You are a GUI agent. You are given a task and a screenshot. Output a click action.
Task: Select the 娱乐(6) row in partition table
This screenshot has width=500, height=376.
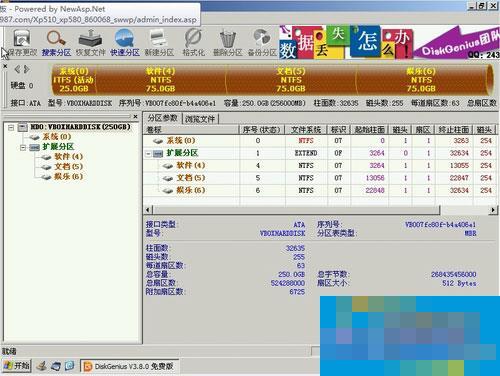point(320,190)
